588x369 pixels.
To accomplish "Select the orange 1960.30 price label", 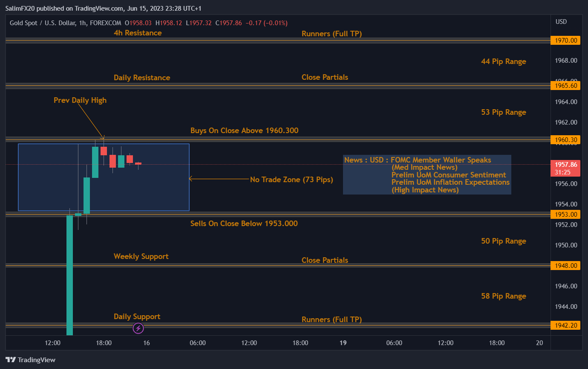I will [565, 139].
